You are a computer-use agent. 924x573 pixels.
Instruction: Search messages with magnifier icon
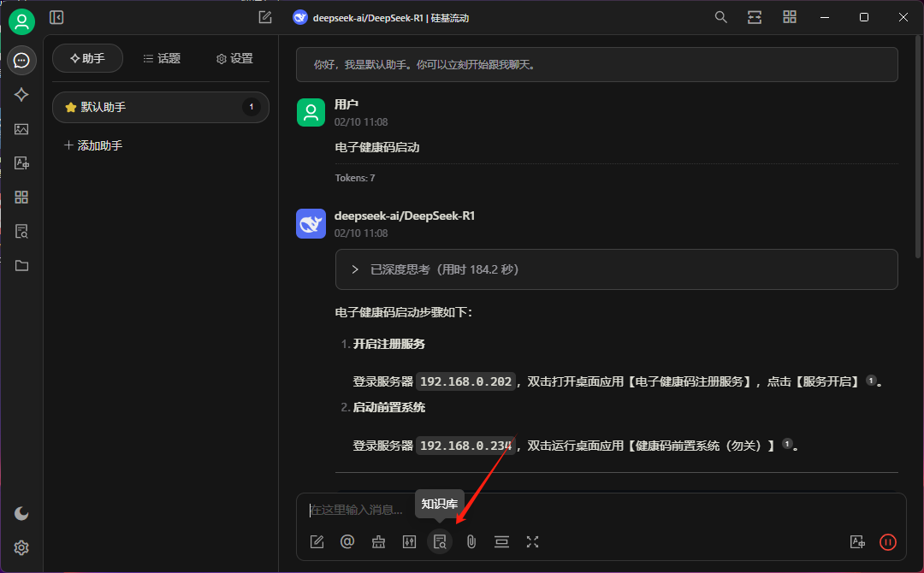pyautogui.click(x=720, y=18)
